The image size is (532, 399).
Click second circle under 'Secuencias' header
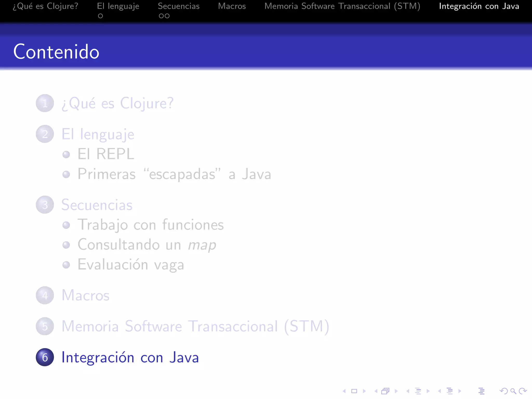tap(167, 16)
